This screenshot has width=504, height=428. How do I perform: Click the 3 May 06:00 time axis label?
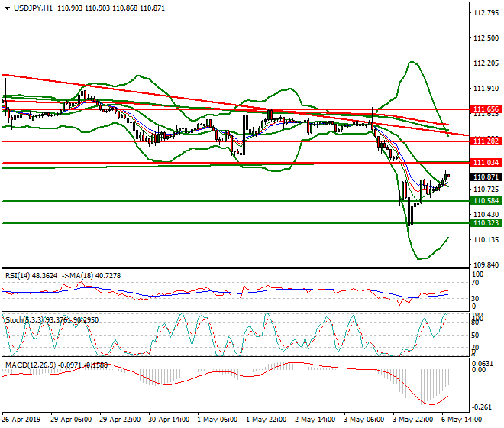click(363, 420)
